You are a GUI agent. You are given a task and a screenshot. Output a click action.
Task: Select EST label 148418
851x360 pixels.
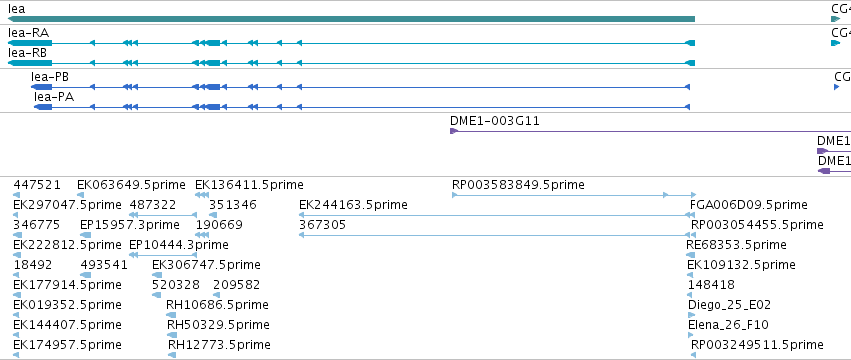click(x=712, y=285)
